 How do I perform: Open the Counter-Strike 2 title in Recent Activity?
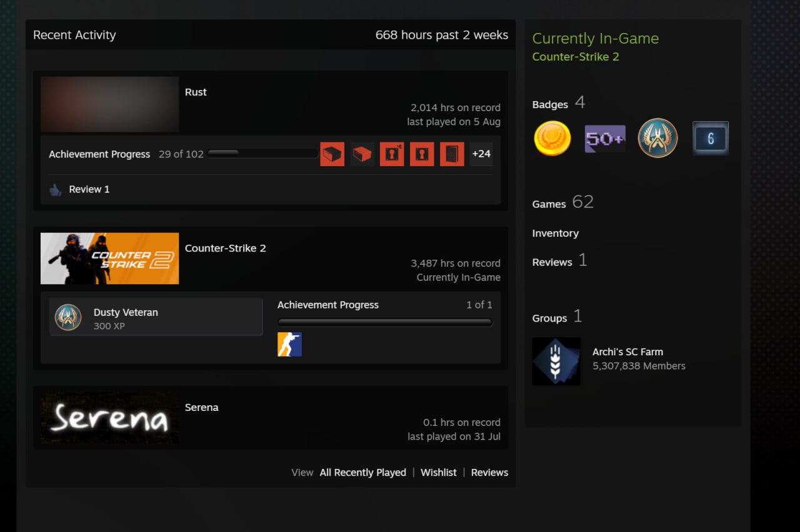(x=226, y=248)
